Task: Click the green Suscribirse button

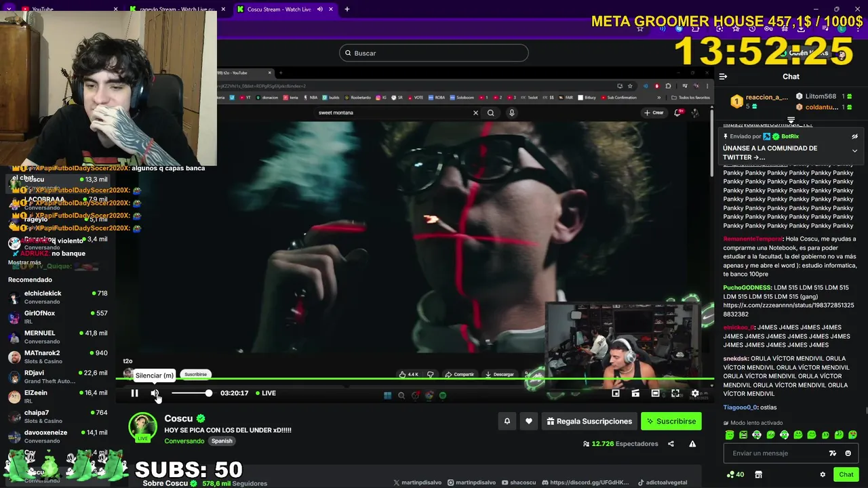Action: click(x=671, y=421)
